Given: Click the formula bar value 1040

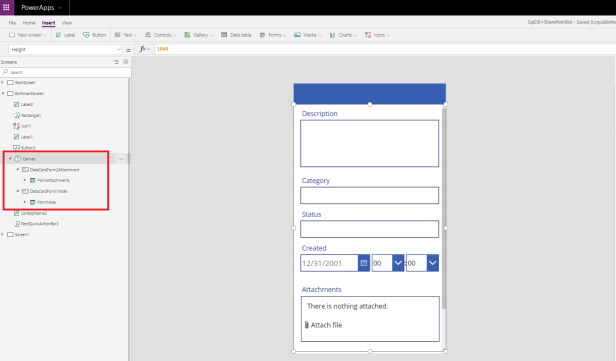Looking at the screenshot, I should pyautogui.click(x=163, y=49).
